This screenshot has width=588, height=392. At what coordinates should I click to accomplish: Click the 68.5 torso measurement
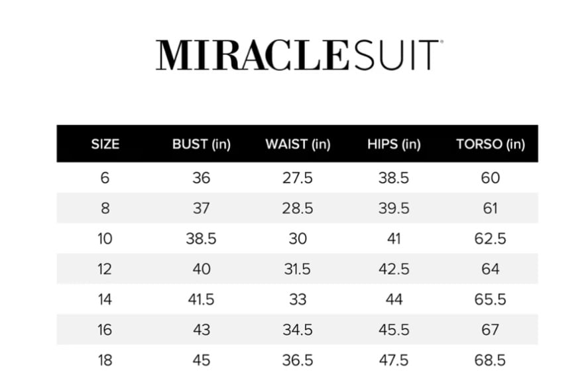point(490,360)
